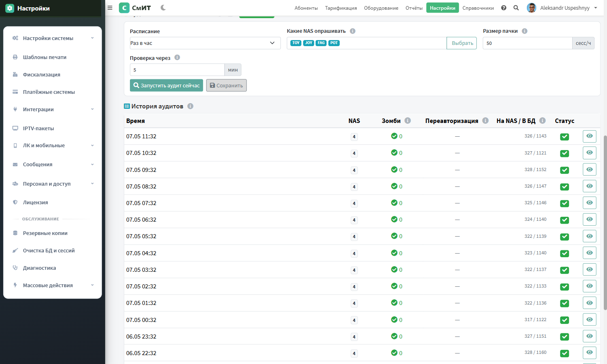Click status checkmark for 07.05 05:32

point(565,237)
